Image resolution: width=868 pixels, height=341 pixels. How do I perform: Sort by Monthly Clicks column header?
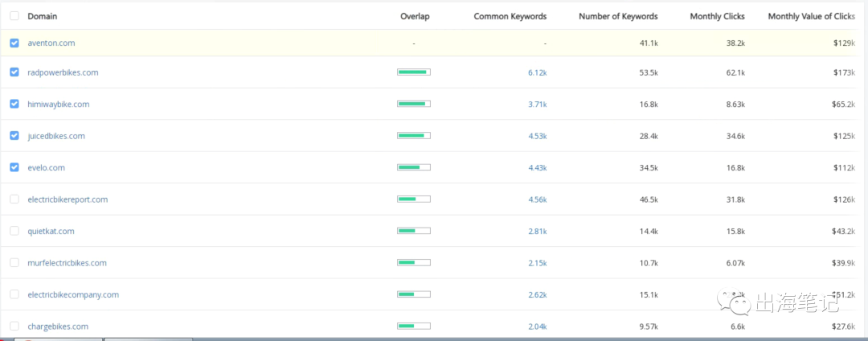pyautogui.click(x=717, y=16)
